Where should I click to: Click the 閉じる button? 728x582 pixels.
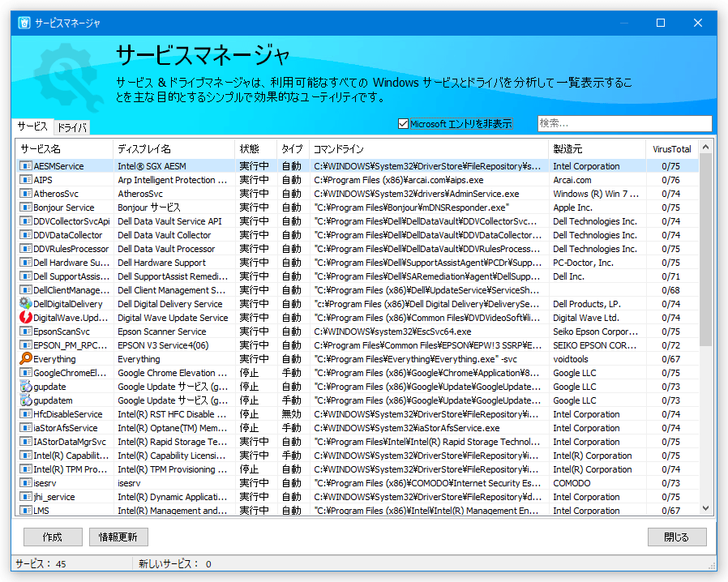677,537
